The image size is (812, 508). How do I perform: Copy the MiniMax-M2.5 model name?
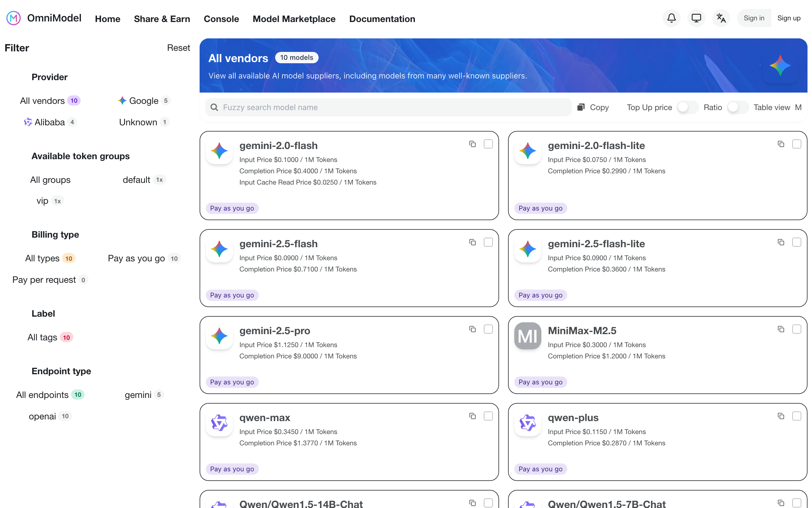pos(781,329)
